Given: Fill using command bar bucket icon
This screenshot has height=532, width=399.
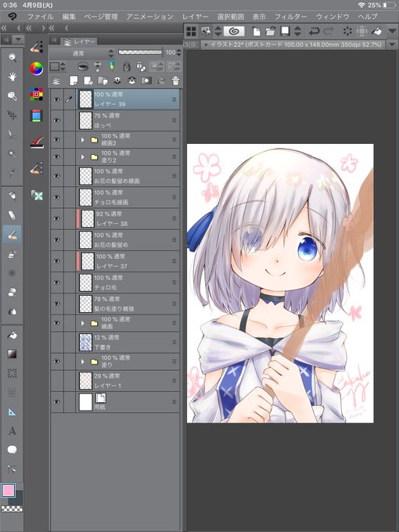Looking at the screenshot, I should pyautogui.click(x=376, y=31).
